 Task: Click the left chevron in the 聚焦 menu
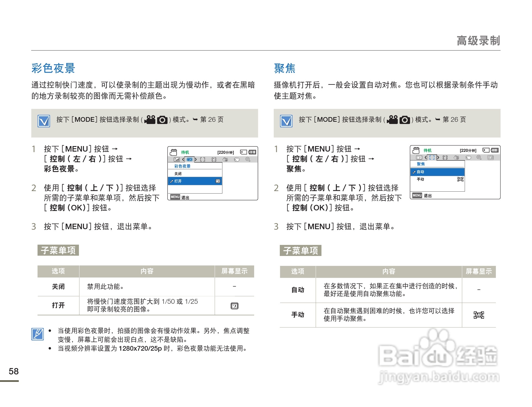click(426, 158)
